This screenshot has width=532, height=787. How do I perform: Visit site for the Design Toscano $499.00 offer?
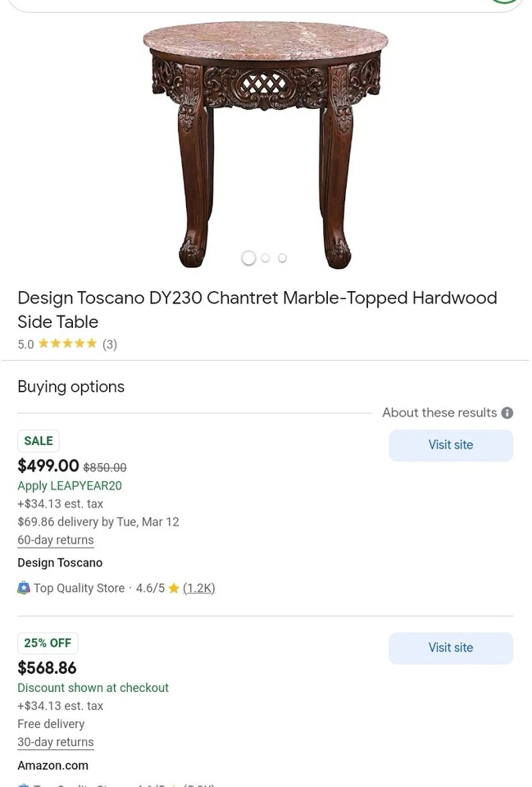451,445
